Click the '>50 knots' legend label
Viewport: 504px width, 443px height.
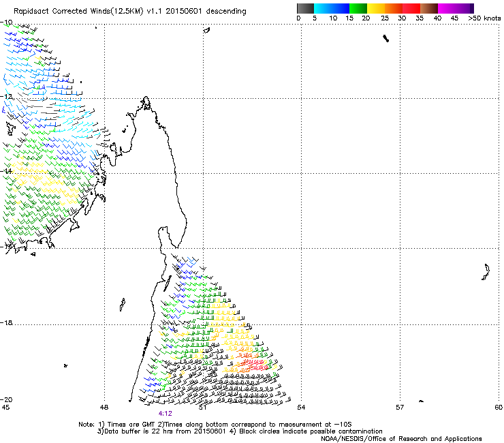(484, 18)
